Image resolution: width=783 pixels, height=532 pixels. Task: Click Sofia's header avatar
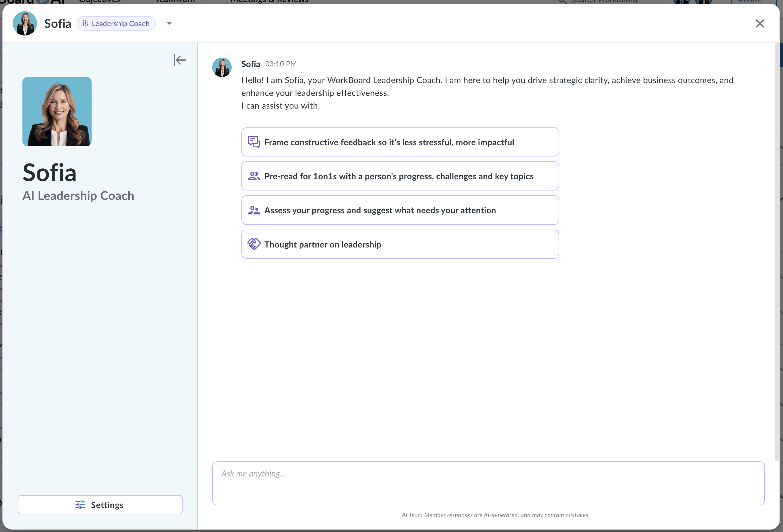[25, 24]
